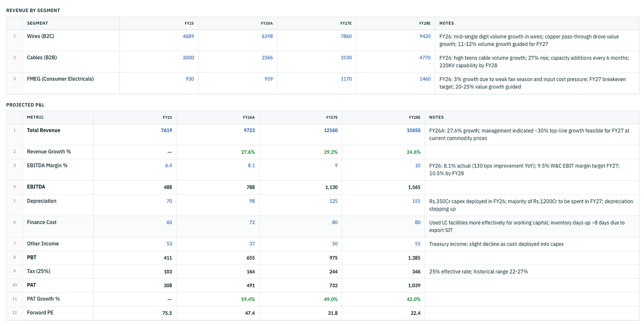Click EBITDA FY27E value 1,130
The width and height of the screenshot is (644, 326).
331,187
